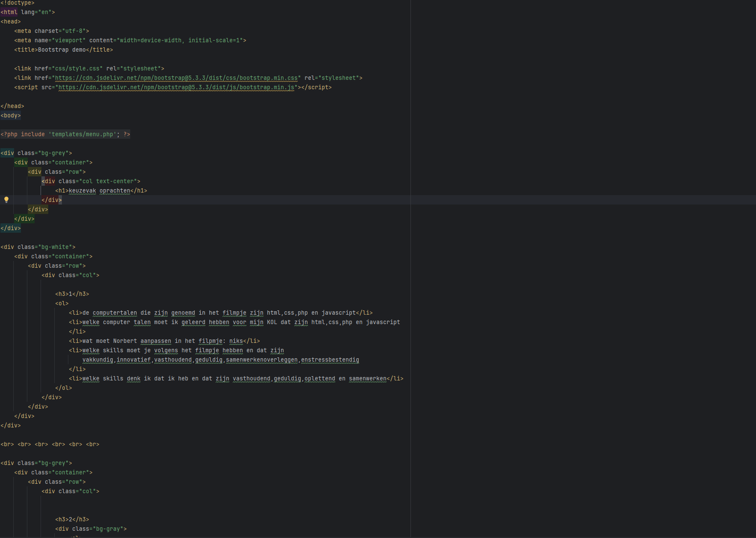Image resolution: width=756 pixels, height=538 pixels.
Task: Click the h3 heading containing "1"
Action: [x=72, y=294]
